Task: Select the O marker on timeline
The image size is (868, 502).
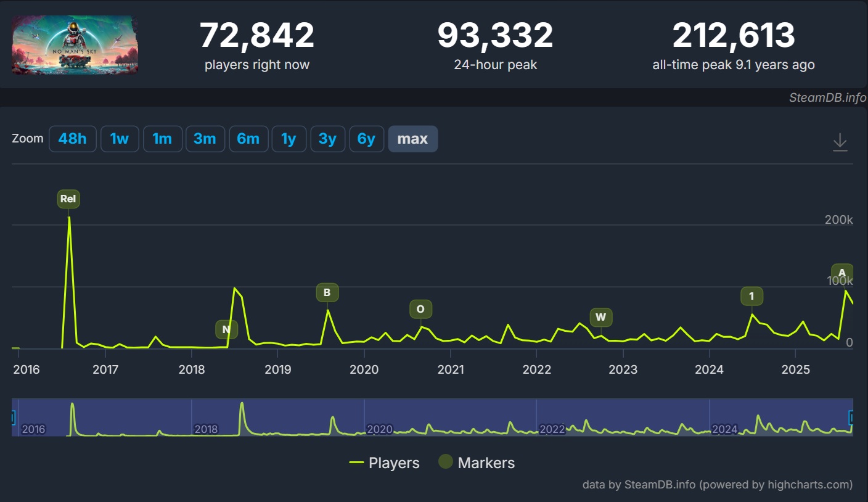Action: tap(420, 309)
